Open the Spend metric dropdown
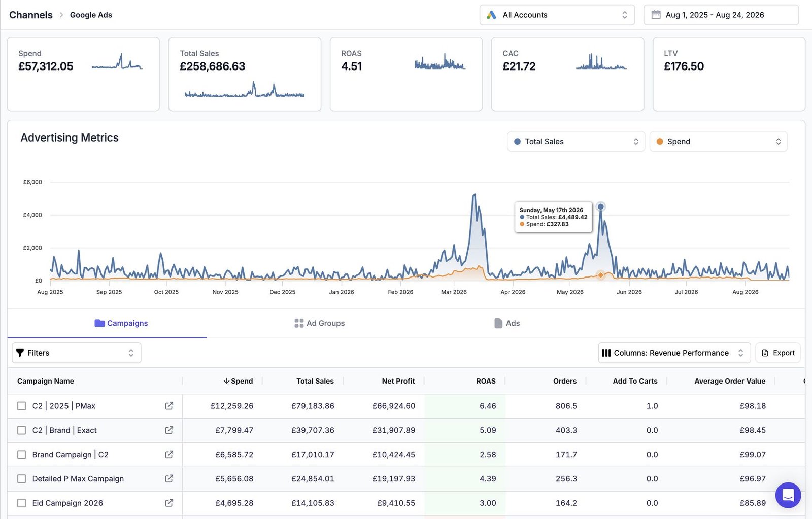The image size is (812, 519). point(718,142)
